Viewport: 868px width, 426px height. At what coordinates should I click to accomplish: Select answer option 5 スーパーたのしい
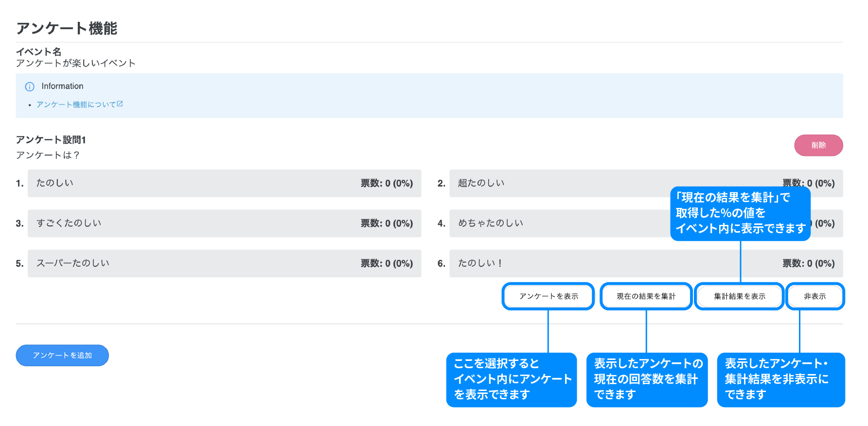(224, 263)
